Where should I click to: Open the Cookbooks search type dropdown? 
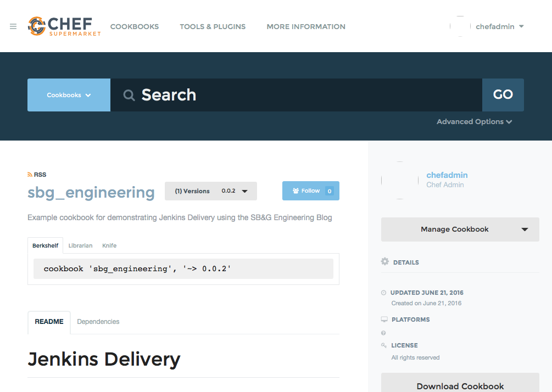point(69,95)
